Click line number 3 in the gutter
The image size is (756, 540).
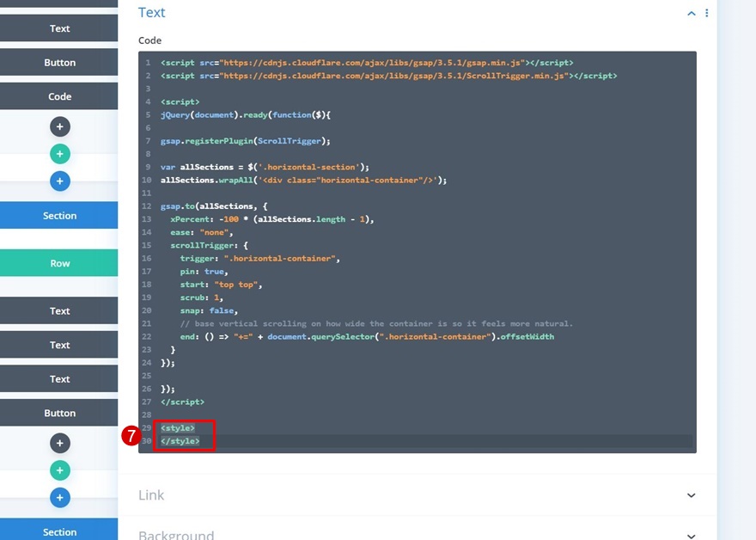pyautogui.click(x=148, y=89)
